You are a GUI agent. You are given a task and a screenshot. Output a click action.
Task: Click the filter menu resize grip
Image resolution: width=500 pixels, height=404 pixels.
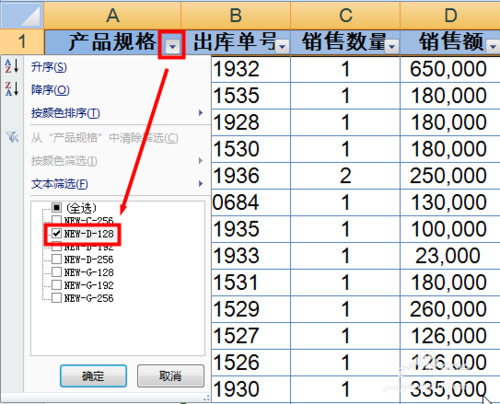(x=207, y=398)
